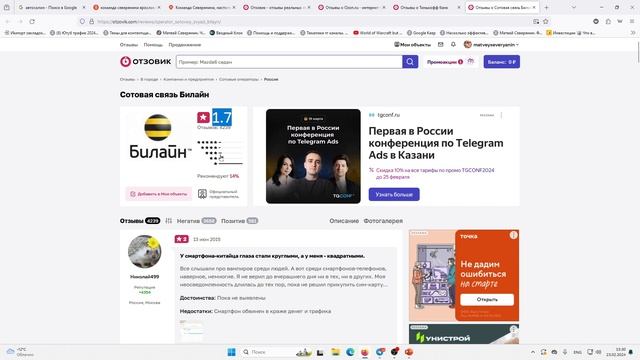This screenshot has height=360, width=640.
Task: Click the Компании и предприятия breadcrumb
Action: 188,79
